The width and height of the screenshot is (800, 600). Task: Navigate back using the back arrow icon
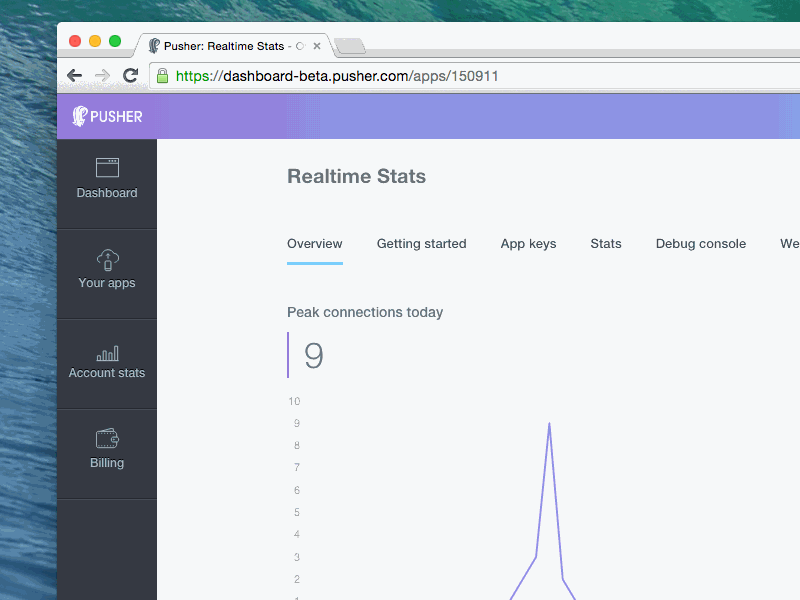click(x=75, y=75)
